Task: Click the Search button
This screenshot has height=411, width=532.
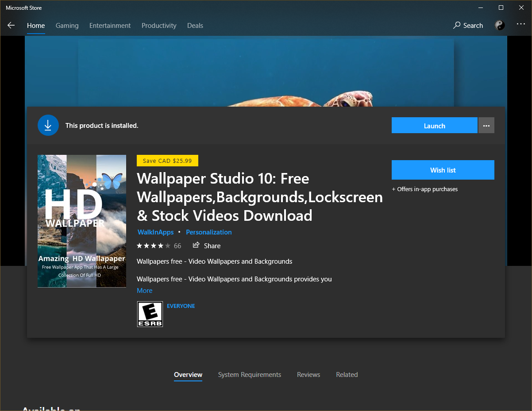Action: (x=468, y=26)
